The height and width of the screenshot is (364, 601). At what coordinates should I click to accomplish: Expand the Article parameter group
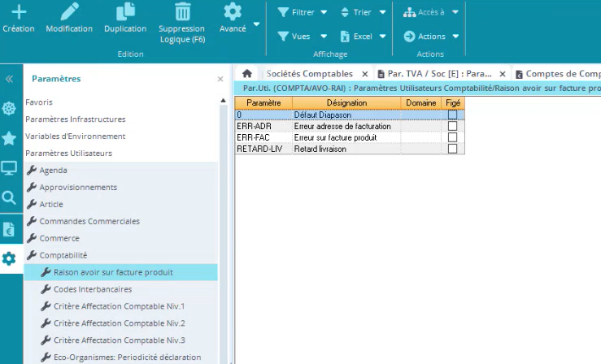[120, 205]
